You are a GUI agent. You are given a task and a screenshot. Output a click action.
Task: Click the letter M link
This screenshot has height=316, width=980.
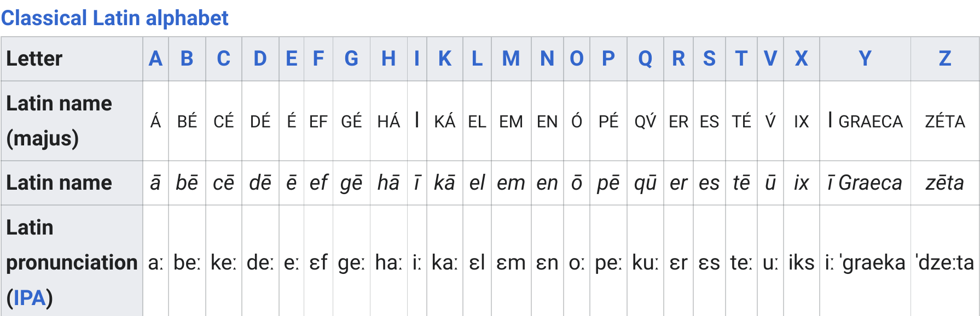(x=511, y=58)
